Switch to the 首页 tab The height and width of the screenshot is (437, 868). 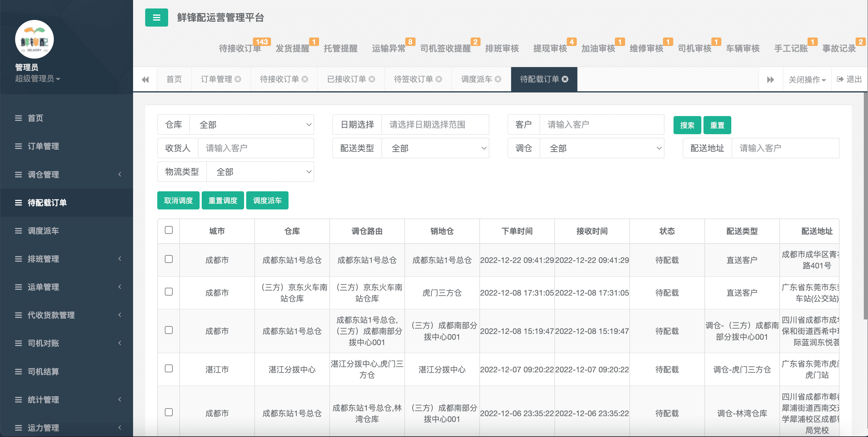174,79
